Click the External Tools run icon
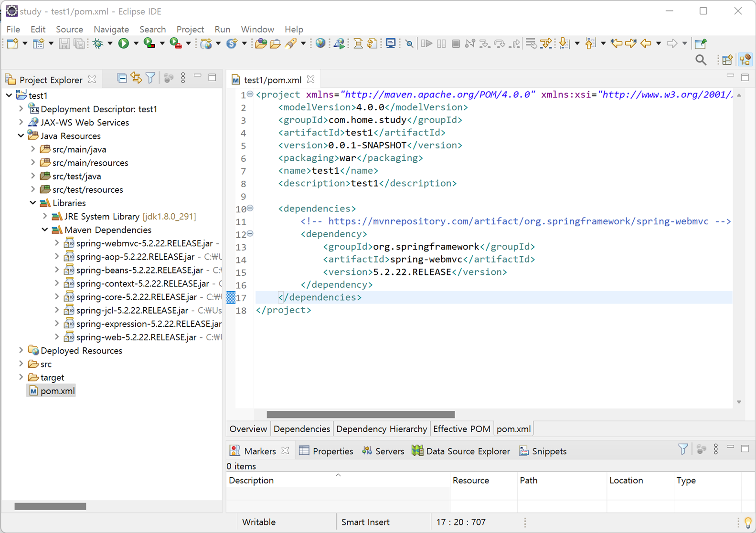Viewport: 756px width, 533px height. click(x=176, y=43)
